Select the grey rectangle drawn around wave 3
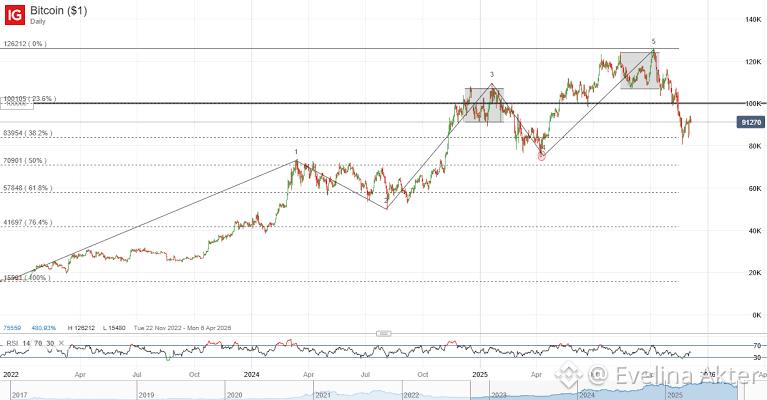The width and height of the screenshot is (767, 400). click(x=484, y=105)
